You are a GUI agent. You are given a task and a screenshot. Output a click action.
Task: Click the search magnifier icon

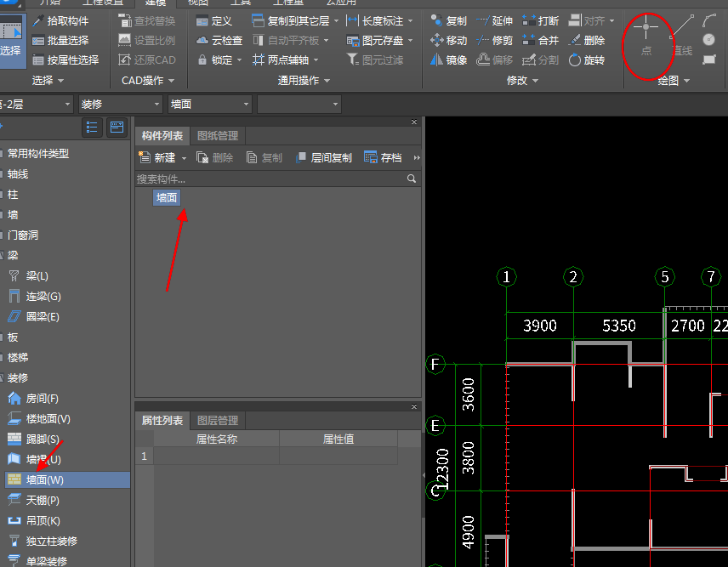point(412,179)
